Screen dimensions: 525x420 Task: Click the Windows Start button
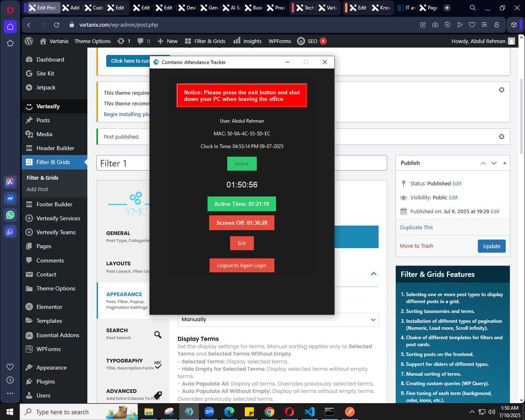pyautogui.click(x=10, y=412)
